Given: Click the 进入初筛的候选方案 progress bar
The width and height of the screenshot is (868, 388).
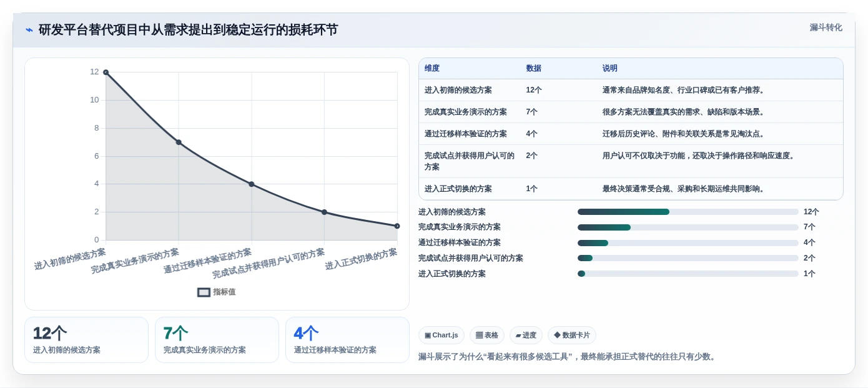Looking at the screenshot, I should click(688, 212).
